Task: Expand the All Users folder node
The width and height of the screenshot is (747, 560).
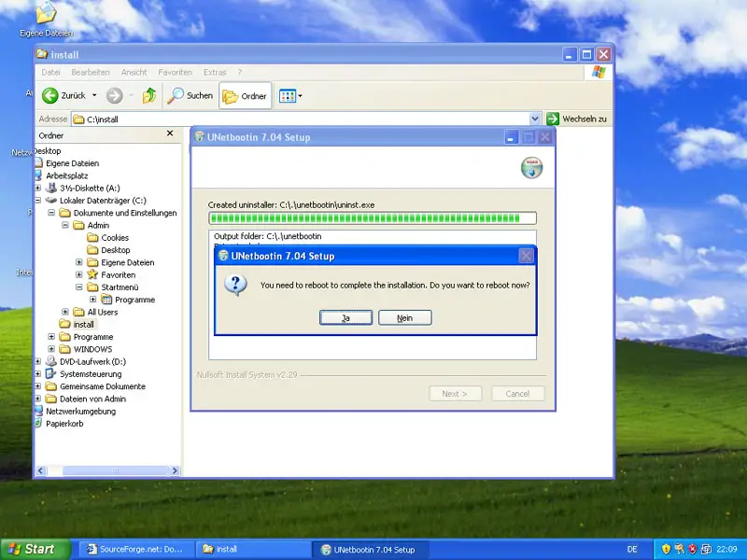Action: tap(65, 312)
